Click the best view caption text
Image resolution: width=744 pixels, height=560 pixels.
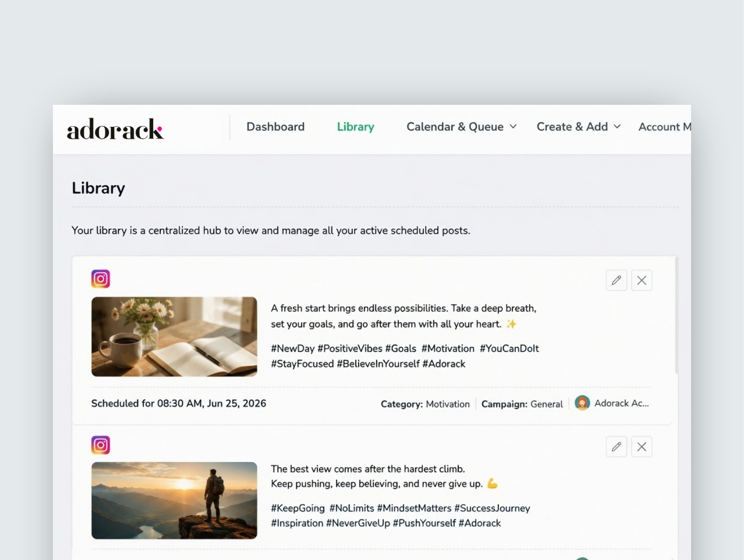point(384,476)
